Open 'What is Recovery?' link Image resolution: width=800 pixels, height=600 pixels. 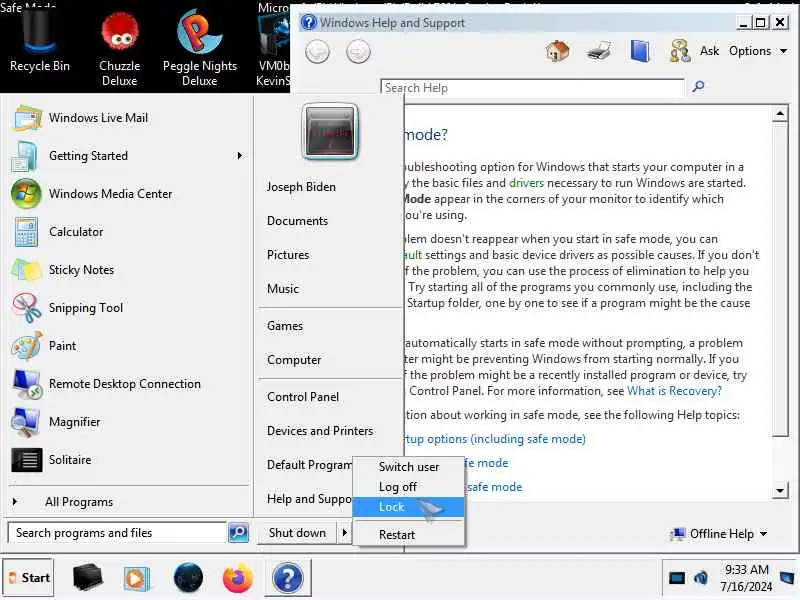674,391
